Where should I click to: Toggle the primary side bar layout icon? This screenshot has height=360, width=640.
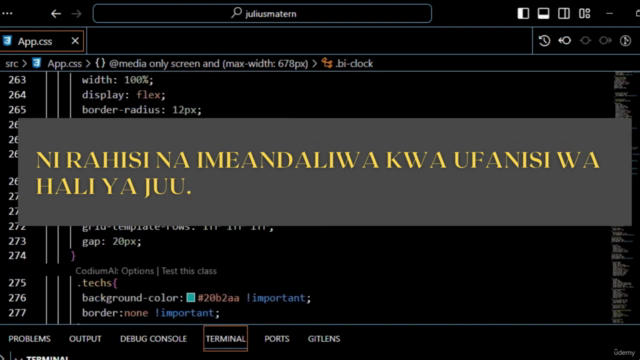(523, 13)
